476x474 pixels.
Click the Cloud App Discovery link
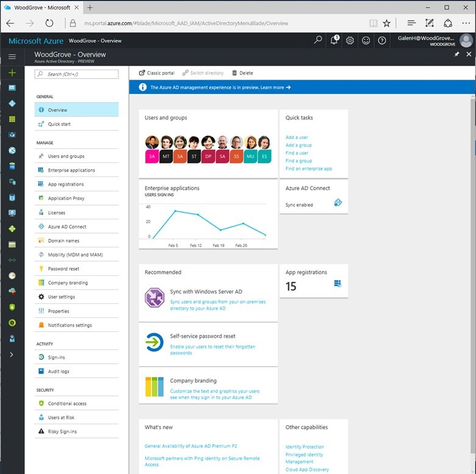[x=307, y=470]
